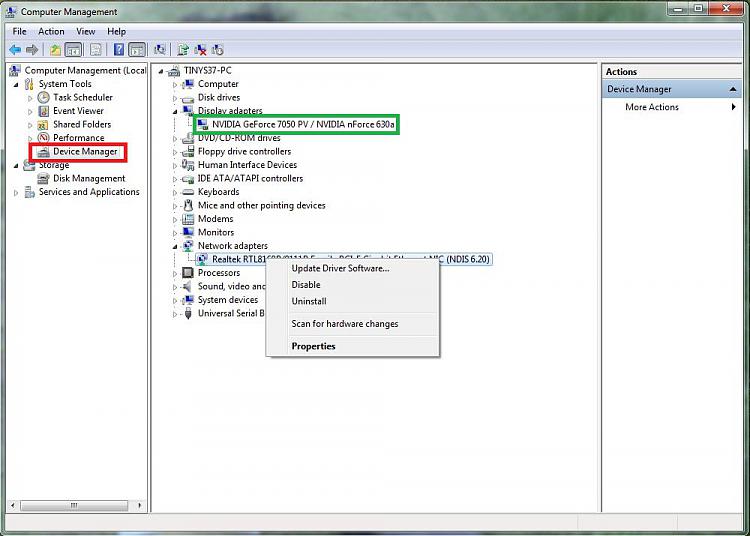Click the Scan for hardware changes toolbar icon
The width and height of the screenshot is (750, 536).
point(159,49)
